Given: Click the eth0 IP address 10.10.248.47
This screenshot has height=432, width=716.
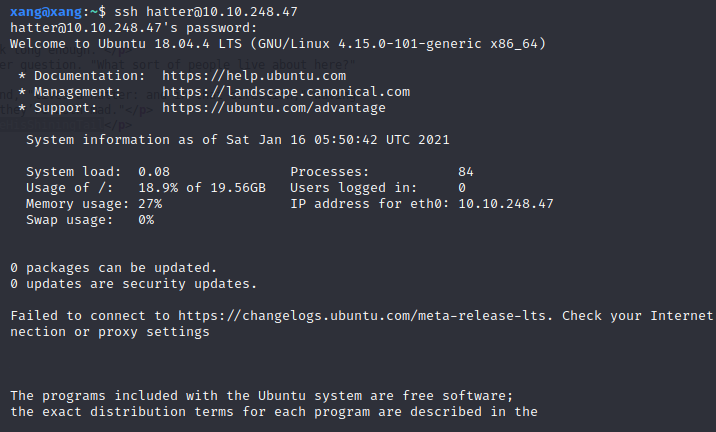Looking at the screenshot, I should point(506,204).
